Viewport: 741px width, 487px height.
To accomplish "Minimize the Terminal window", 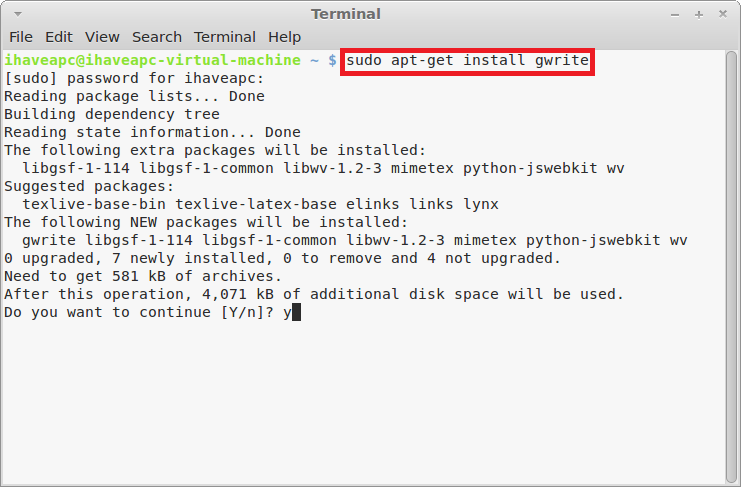I will tap(675, 15).
